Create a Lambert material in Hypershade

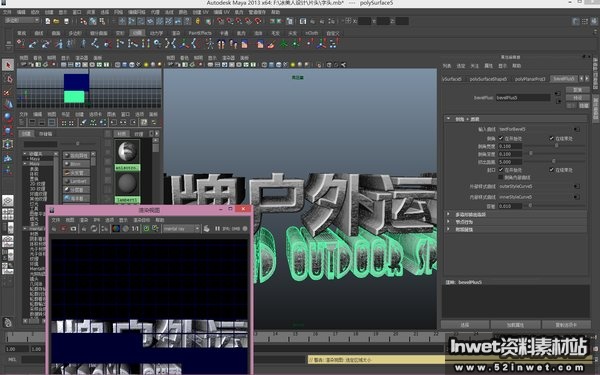click(x=76, y=181)
